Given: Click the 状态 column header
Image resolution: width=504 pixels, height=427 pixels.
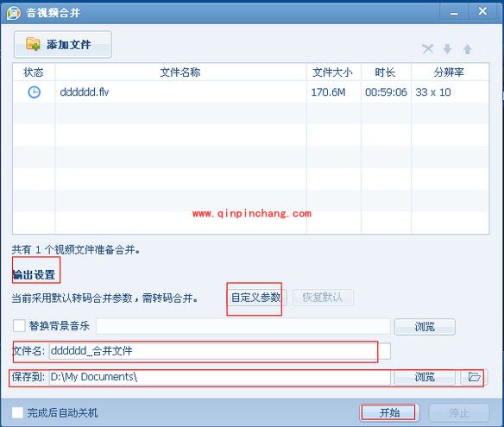Looking at the screenshot, I should click(34, 72).
